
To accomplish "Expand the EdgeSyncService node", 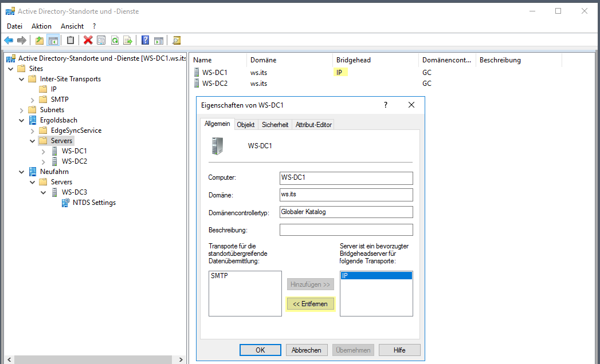I will click(33, 130).
